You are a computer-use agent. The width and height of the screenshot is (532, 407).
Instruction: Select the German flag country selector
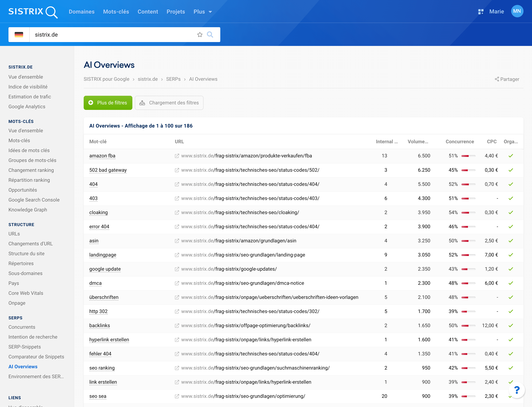point(19,35)
